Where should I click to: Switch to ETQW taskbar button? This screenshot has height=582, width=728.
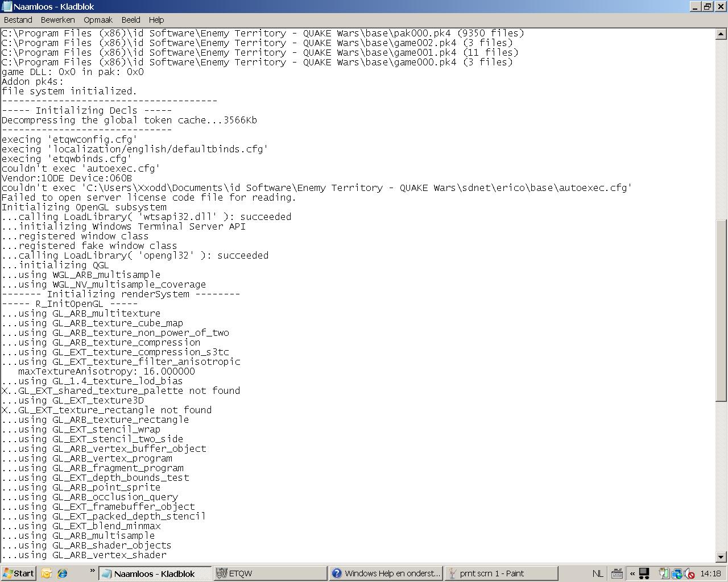point(270,573)
